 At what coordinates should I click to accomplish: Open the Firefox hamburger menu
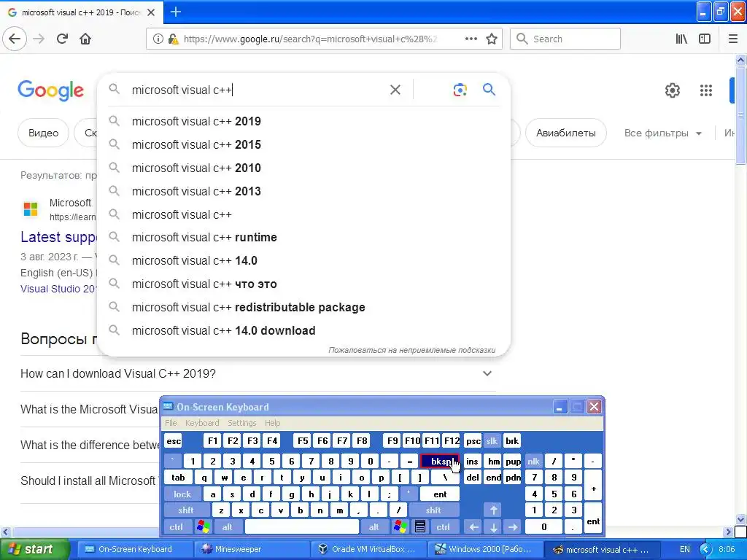[733, 39]
